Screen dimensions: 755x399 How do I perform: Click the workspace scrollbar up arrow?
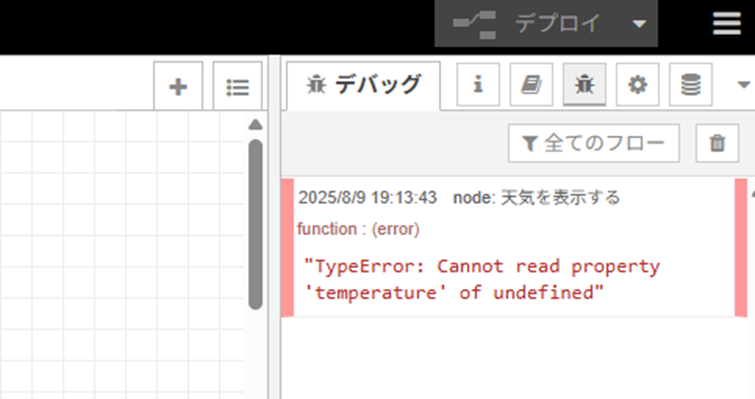click(255, 125)
